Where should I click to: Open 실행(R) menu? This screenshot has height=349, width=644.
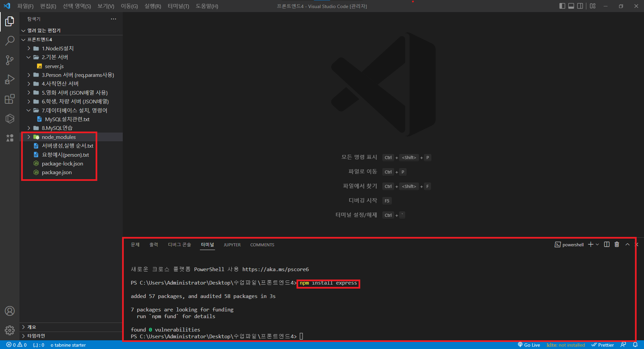(153, 6)
